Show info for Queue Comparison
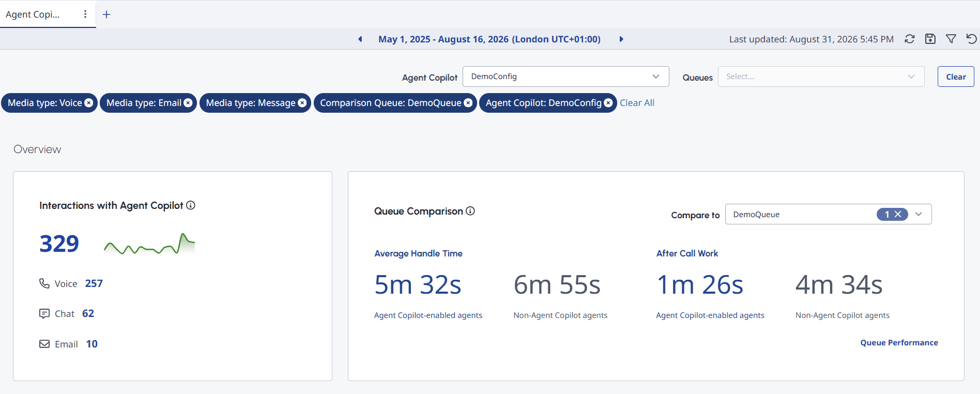This screenshot has height=394, width=980. [x=470, y=211]
